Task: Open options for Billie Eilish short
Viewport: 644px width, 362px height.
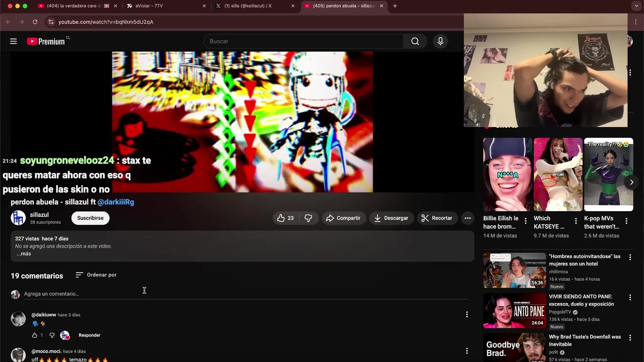Action: (526, 221)
